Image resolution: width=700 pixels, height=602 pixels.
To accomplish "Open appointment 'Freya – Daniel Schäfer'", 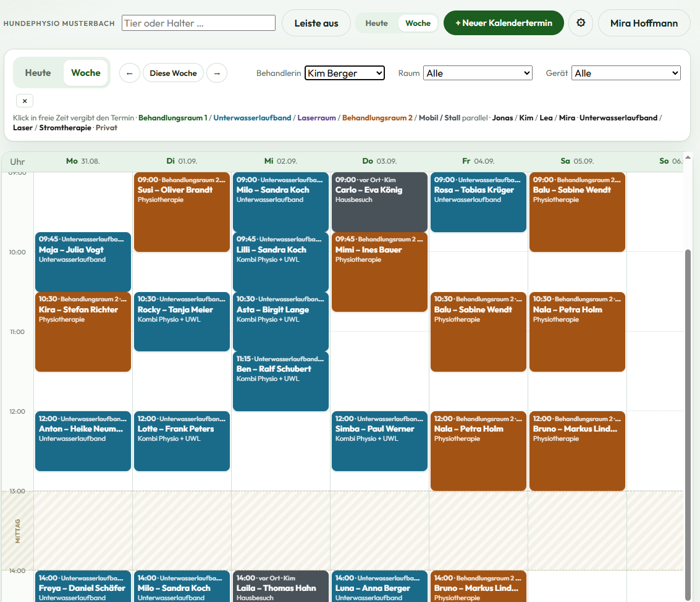I will pos(83,587).
